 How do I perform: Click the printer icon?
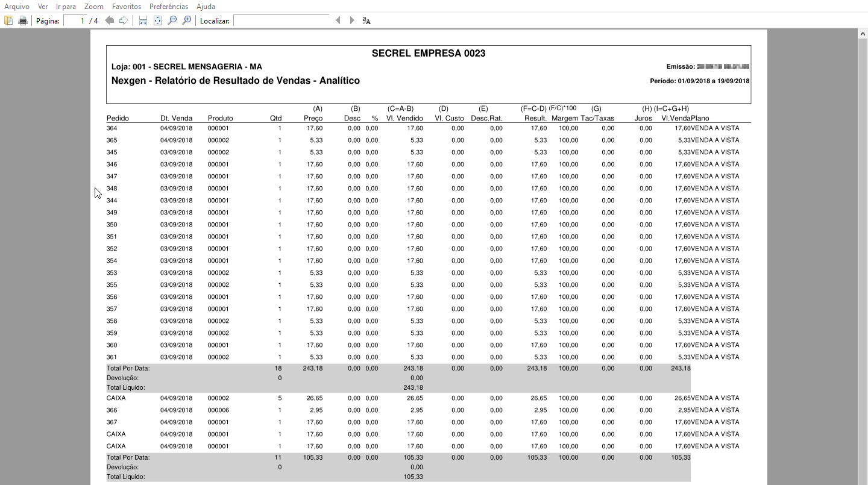click(x=23, y=20)
